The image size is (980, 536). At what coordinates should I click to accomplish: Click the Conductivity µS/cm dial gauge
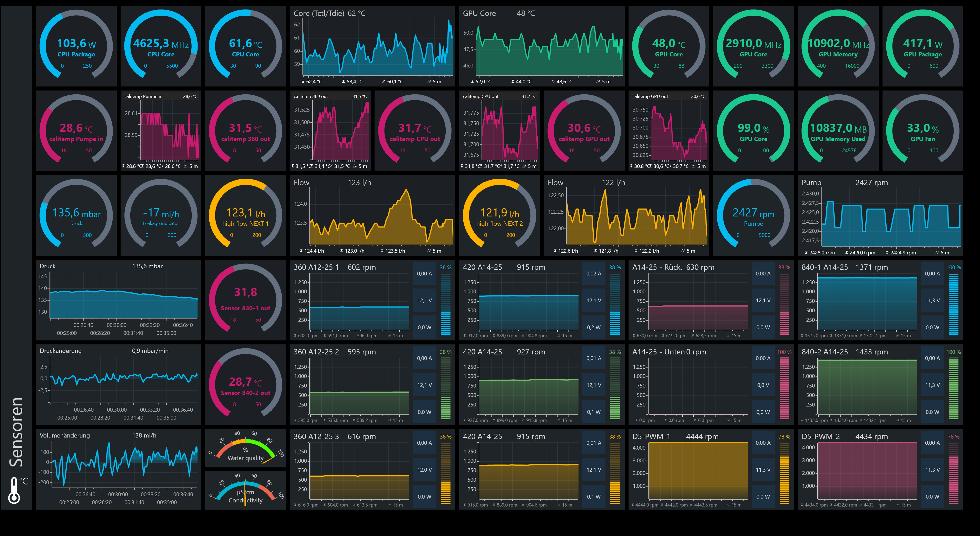point(245,491)
